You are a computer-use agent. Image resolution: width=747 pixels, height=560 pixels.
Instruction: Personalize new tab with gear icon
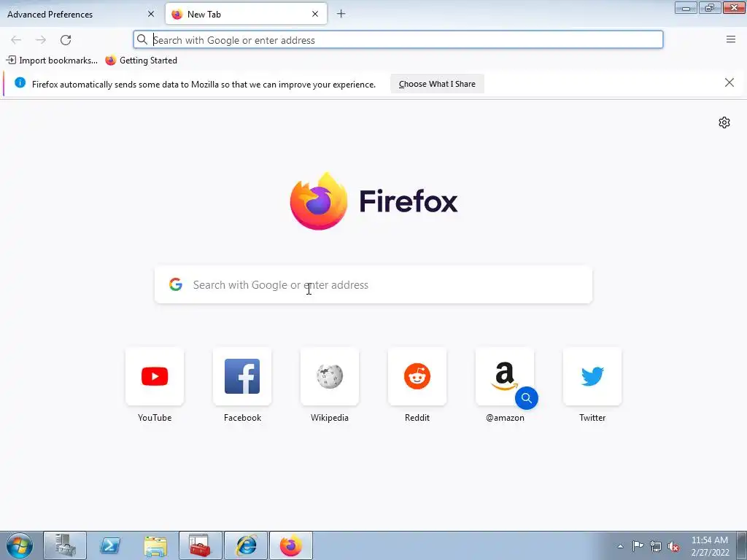tap(724, 122)
